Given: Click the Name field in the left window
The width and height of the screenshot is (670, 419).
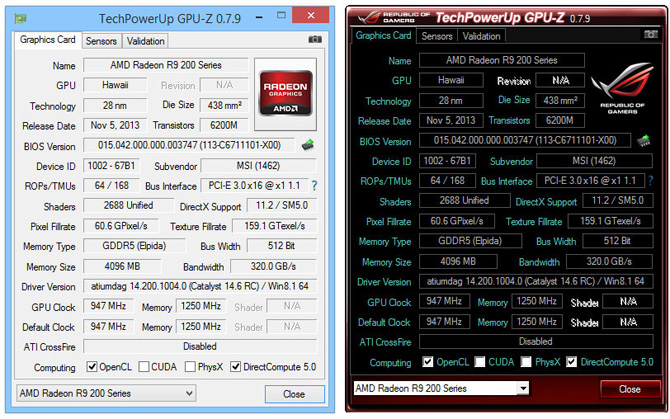Looking at the screenshot, I should point(166,65).
